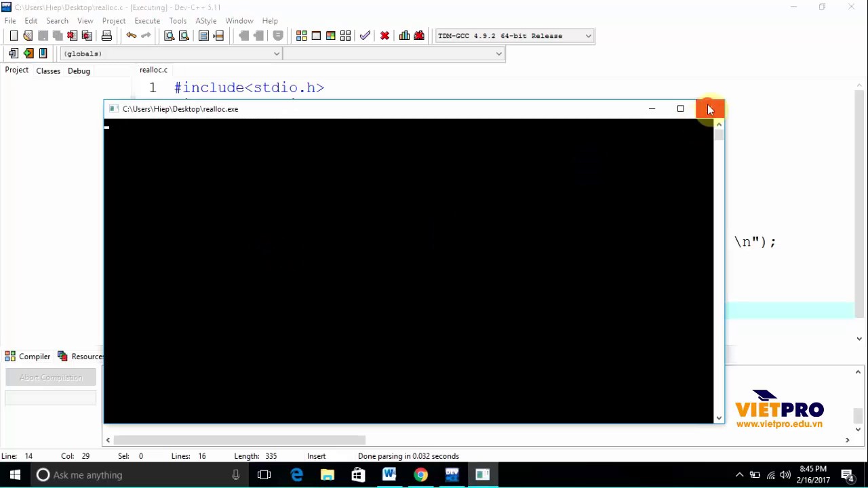The image size is (868, 488).
Task: Open the compiler set TDM-GCC dropdown
Action: coord(514,36)
